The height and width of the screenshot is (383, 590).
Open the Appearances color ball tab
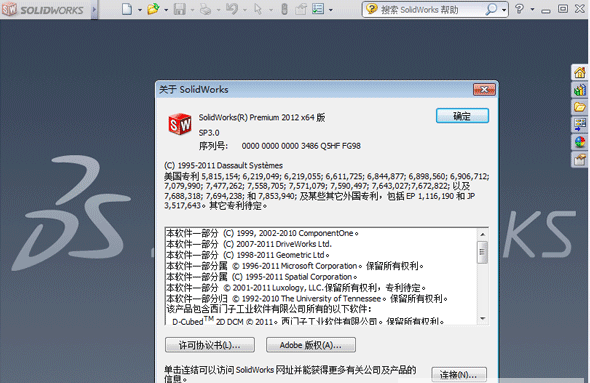(x=579, y=142)
